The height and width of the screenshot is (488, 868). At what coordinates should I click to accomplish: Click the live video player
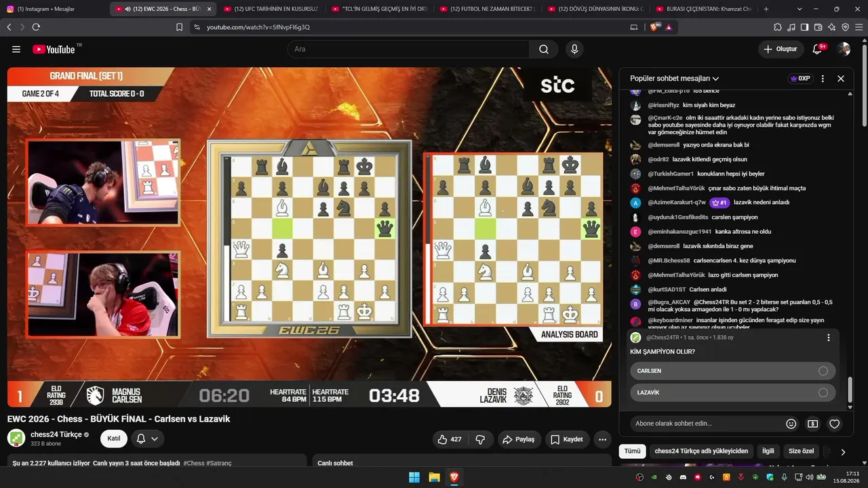pos(309,237)
